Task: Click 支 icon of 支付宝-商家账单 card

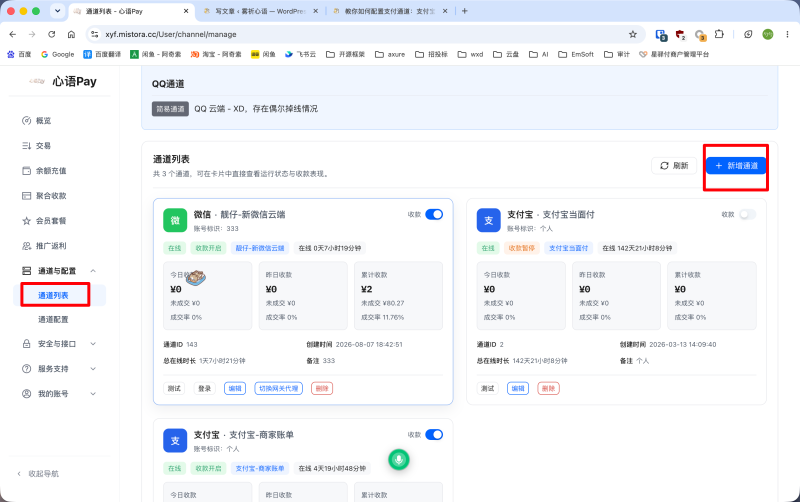Action: click(x=175, y=441)
